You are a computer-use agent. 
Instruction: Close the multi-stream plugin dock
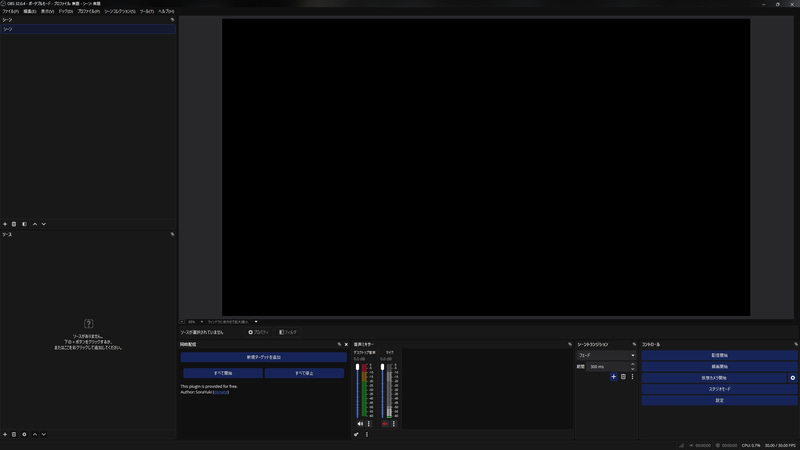coord(346,344)
